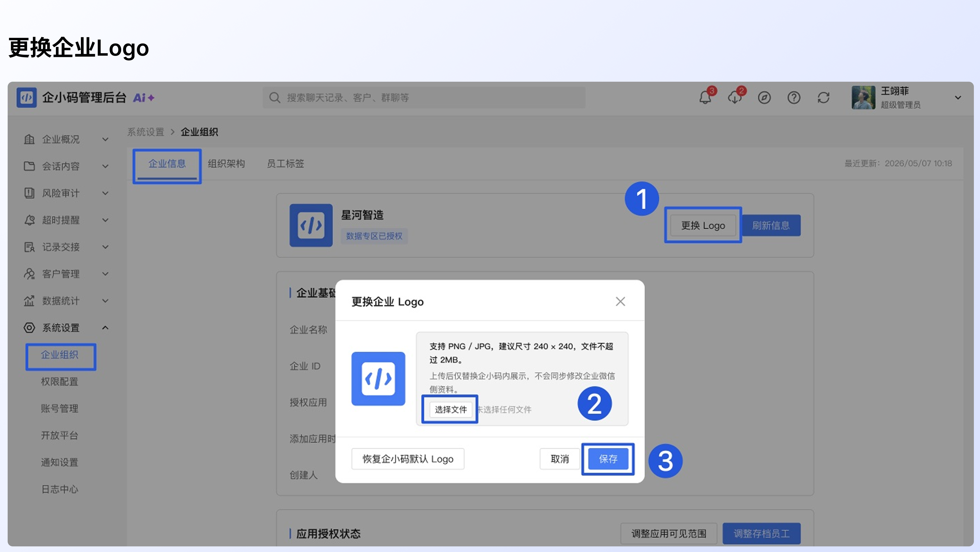Click the 风险审计 sidebar icon
This screenshot has height=552, width=980.
pyautogui.click(x=29, y=193)
